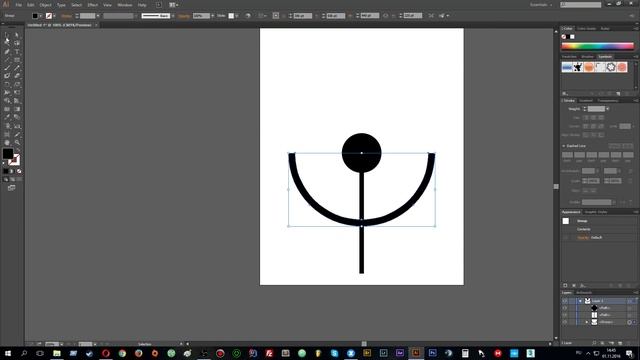This screenshot has height=360, width=640.
Task: Open the Arrange Documents dropdown
Action: click(173, 5)
